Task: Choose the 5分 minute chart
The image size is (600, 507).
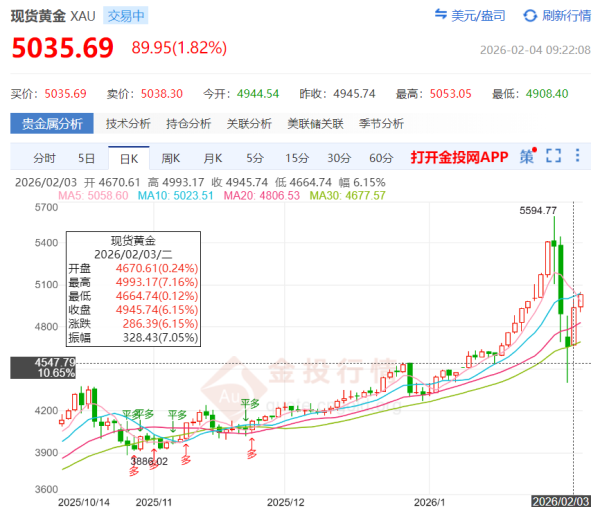Action: (255, 158)
